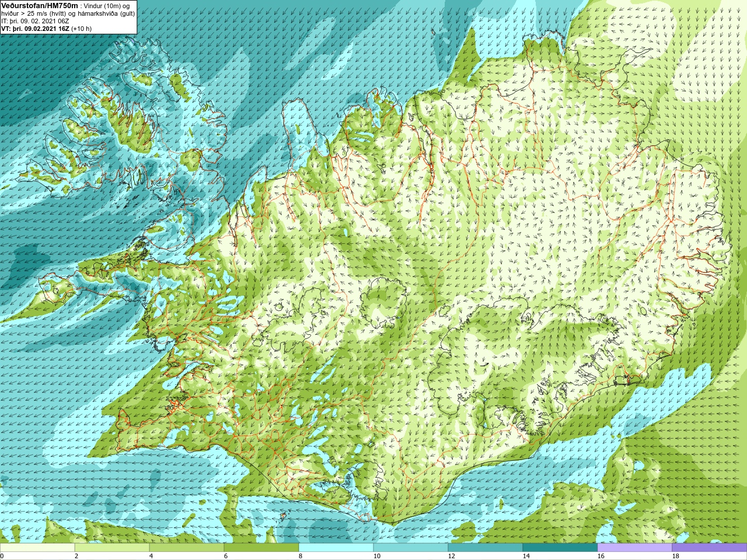
Task: Click the dark teal 14–16 legend swatch
Action: pyautogui.click(x=560, y=548)
